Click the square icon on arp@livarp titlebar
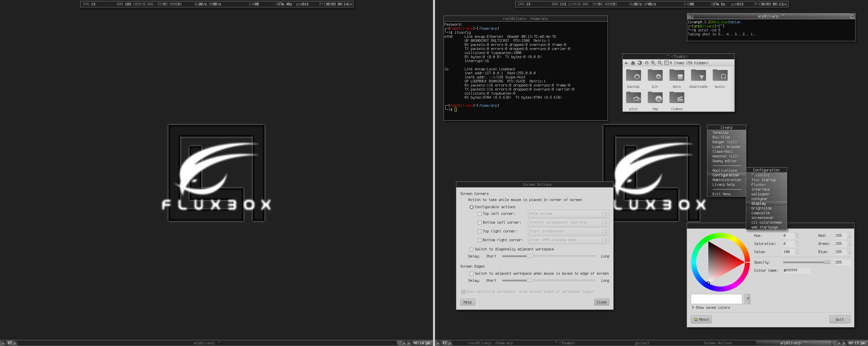 [x=852, y=16]
